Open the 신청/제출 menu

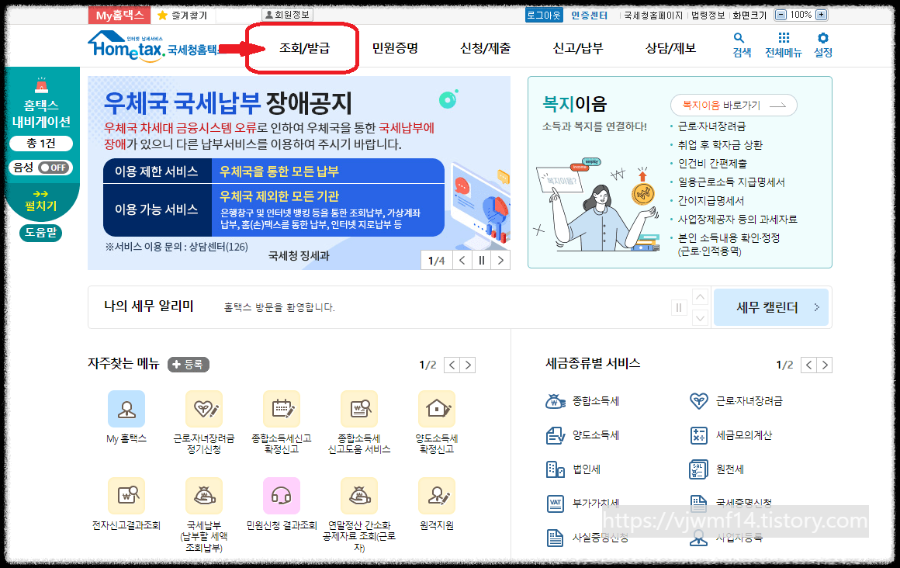point(485,48)
